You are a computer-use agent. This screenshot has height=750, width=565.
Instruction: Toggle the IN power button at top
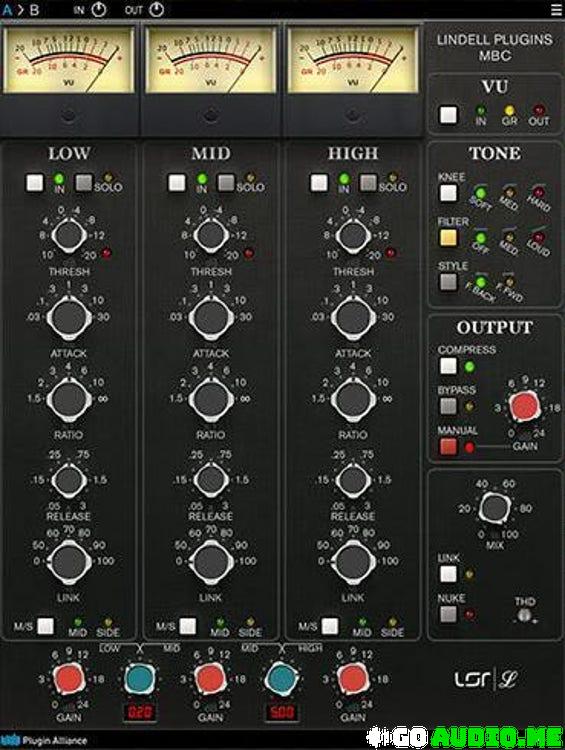pos(99,9)
